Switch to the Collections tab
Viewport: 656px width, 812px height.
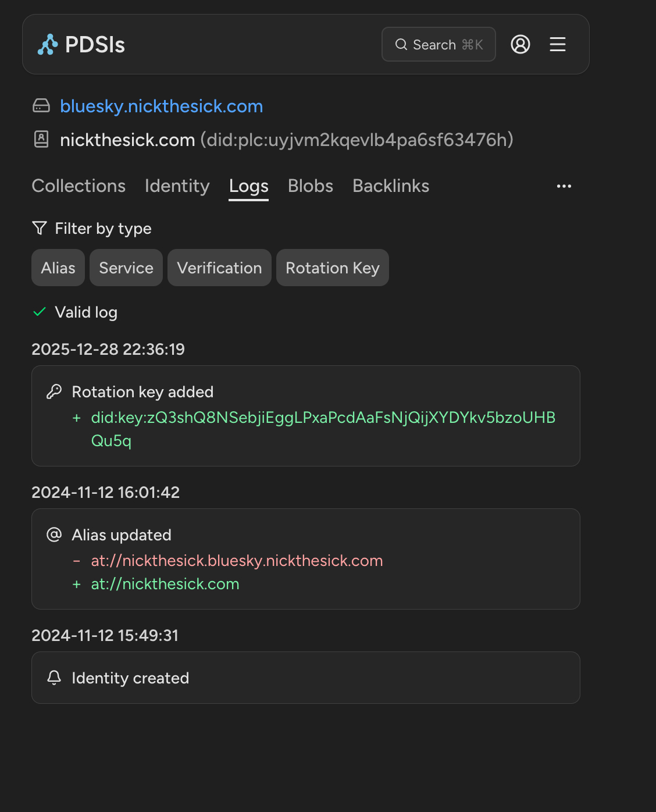pos(79,186)
